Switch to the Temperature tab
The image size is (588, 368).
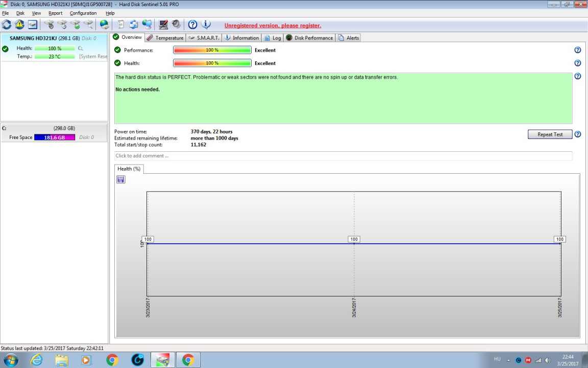tap(165, 37)
